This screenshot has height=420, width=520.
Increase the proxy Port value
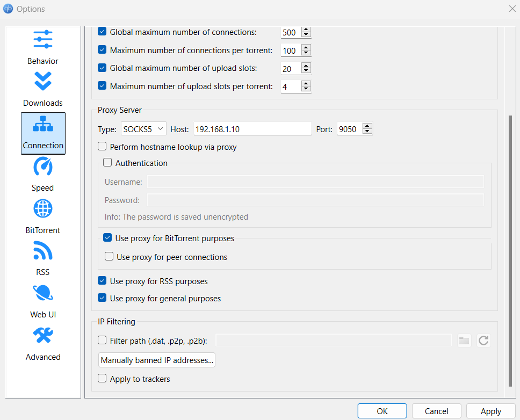pyautogui.click(x=367, y=126)
